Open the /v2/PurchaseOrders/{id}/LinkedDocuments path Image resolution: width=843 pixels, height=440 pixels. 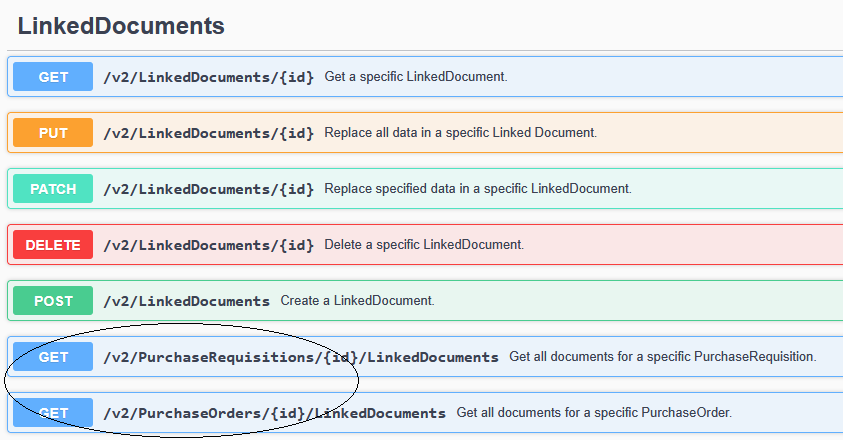(274, 413)
